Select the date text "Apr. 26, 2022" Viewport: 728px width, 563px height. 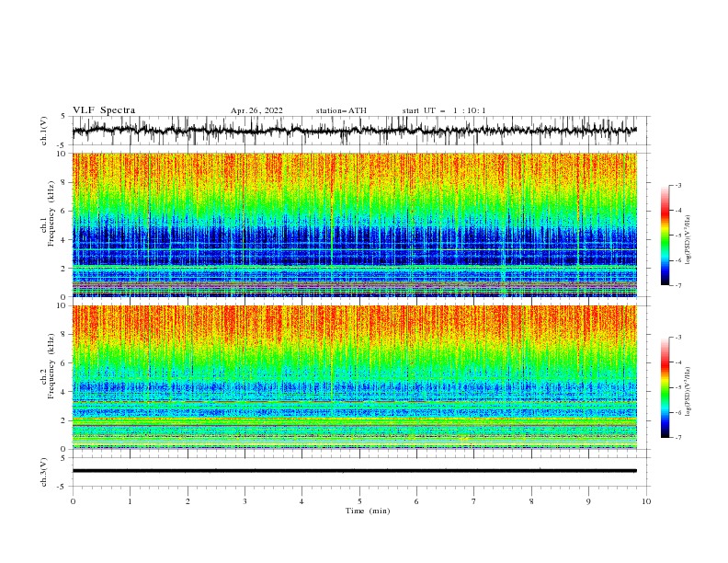(256, 110)
